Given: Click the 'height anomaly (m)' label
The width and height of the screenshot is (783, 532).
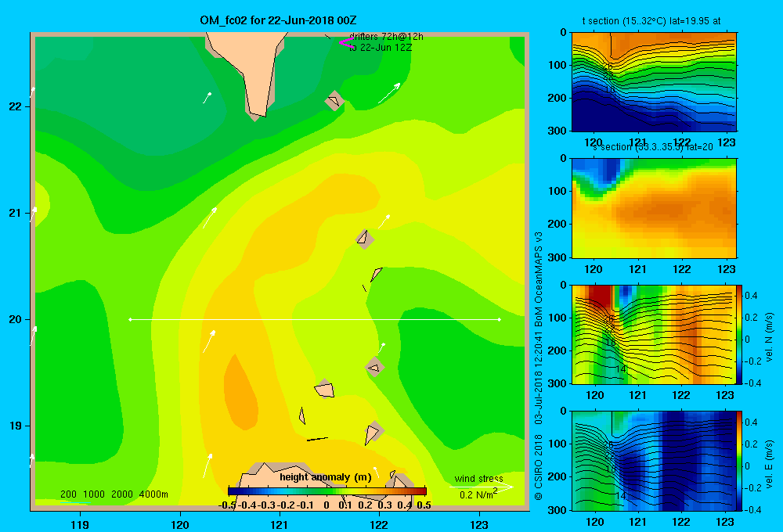Looking at the screenshot, I should [326, 477].
